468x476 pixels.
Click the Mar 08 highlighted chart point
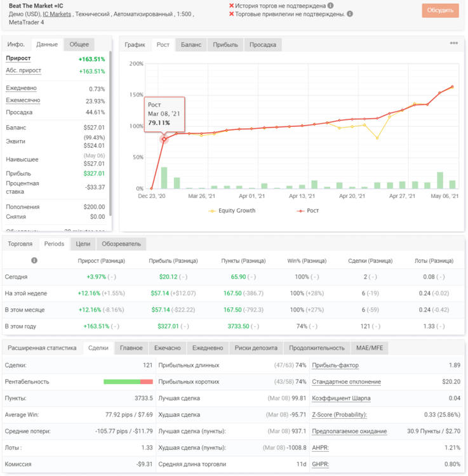click(x=164, y=139)
